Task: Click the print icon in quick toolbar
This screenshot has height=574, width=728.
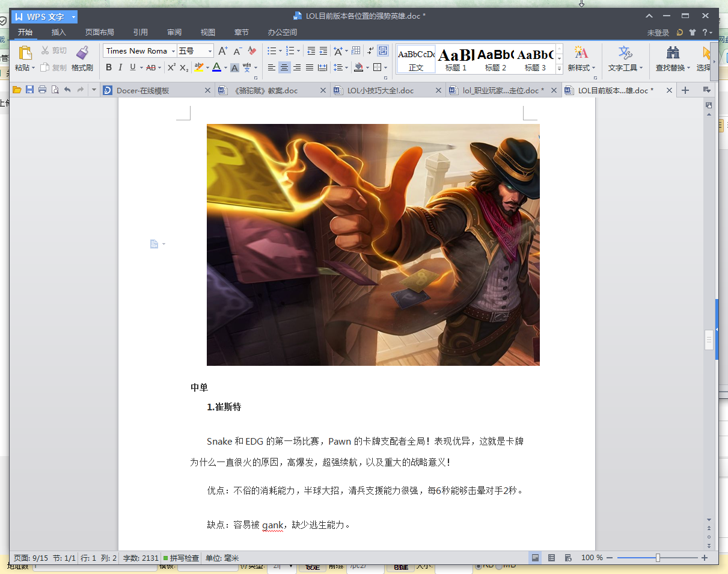Action: pos(42,90)
